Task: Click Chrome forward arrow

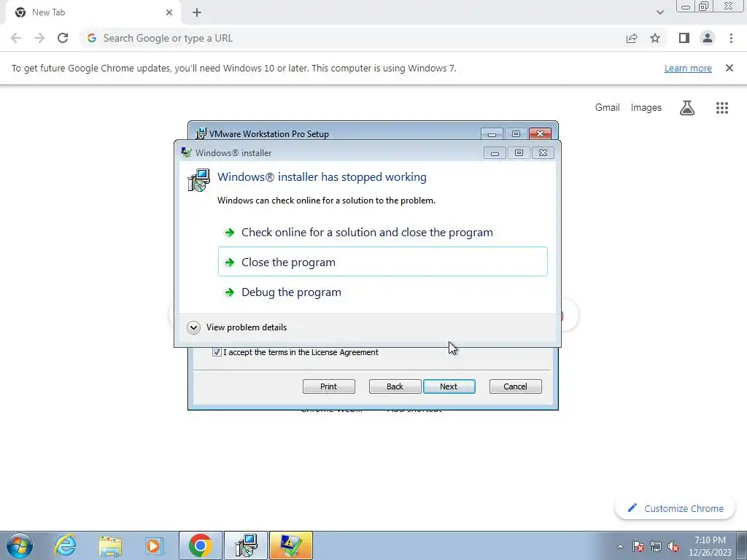Action: click(39, 38)
